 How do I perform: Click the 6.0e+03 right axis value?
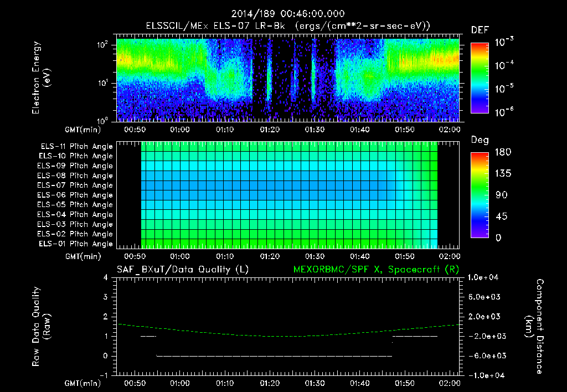[x=484, y=297]
